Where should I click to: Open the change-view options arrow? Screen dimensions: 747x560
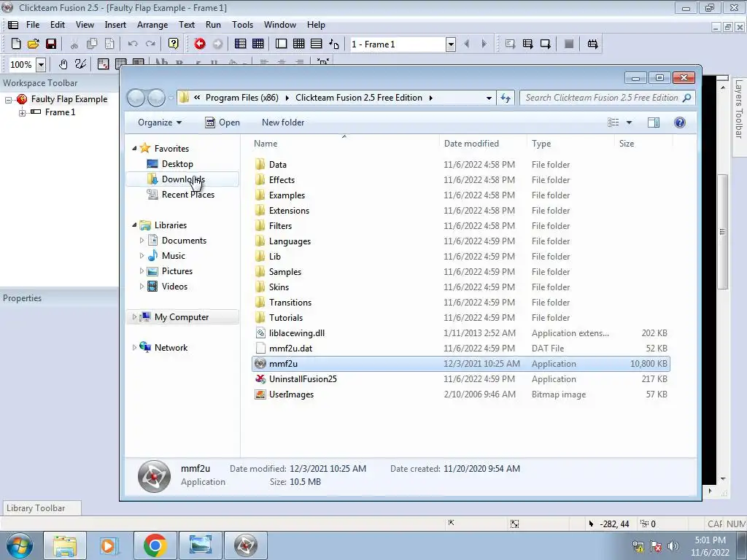point(629,122)
